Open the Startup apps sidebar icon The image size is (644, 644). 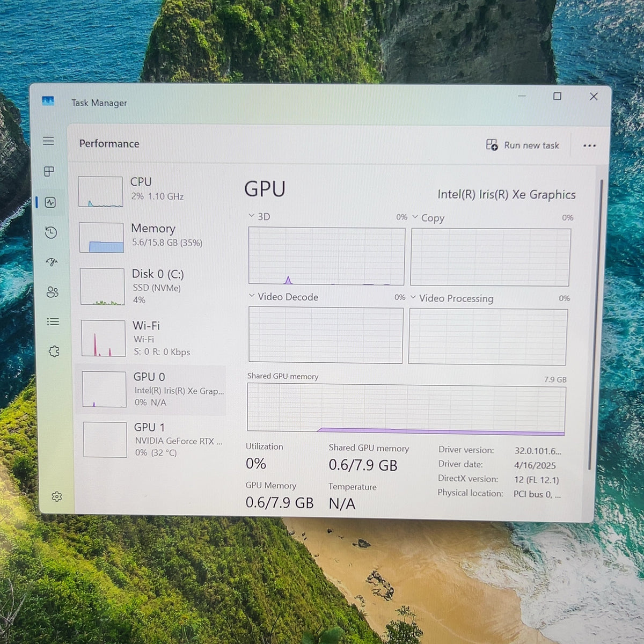[52, 262]
